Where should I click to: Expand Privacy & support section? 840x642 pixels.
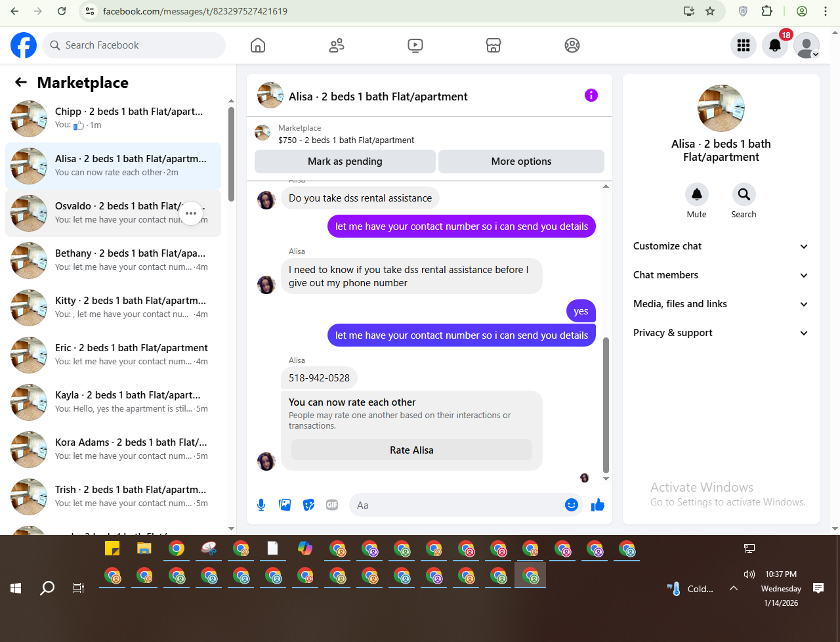tap(721, 333)
